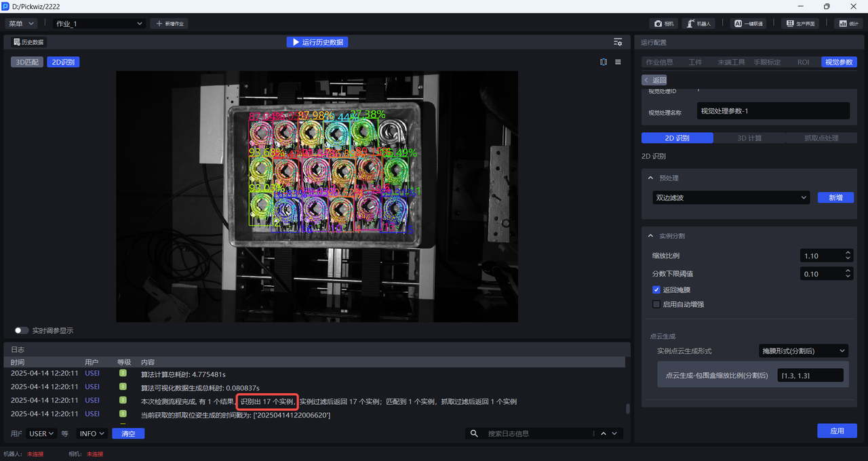This screenshot has height=461, width=868.
Task: Expand the INFO log level dropdown
Action: (92, 433)
